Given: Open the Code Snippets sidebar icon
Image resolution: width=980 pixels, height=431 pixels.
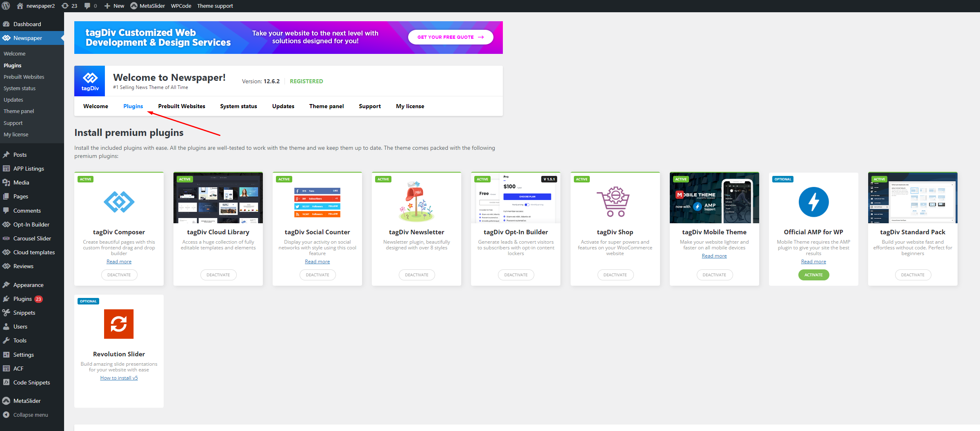Looking at the screenshot, I should point(6,382).
